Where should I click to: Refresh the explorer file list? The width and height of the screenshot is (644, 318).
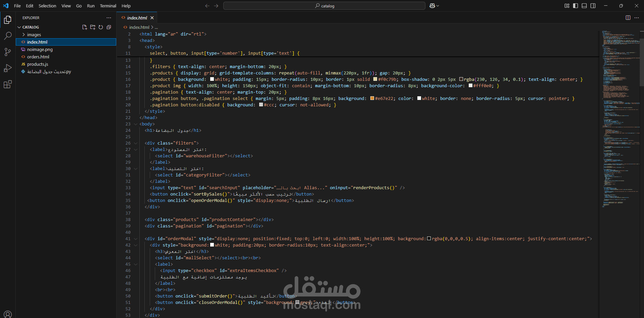click(x=101, y=27)
